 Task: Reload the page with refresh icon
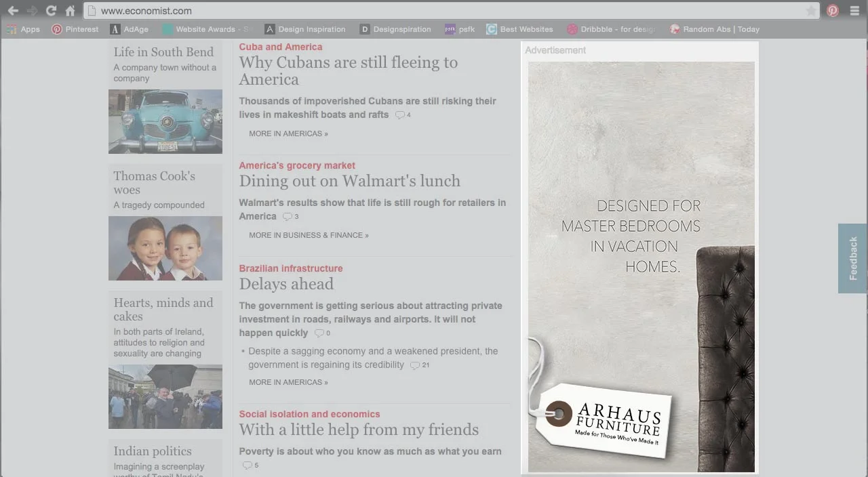point(51,11)
